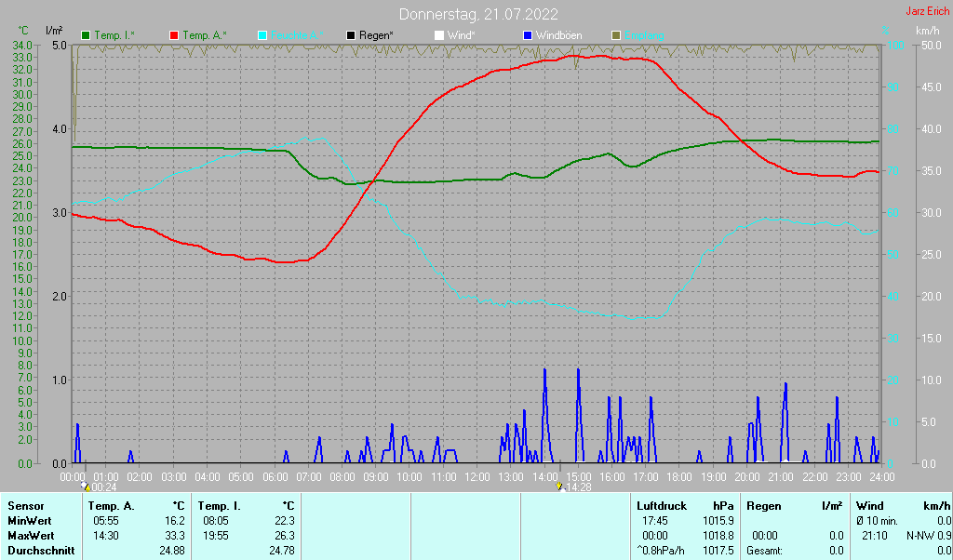Click the 'MaxWert' row label
Screen dimensions: 953x560
point(31,537)
